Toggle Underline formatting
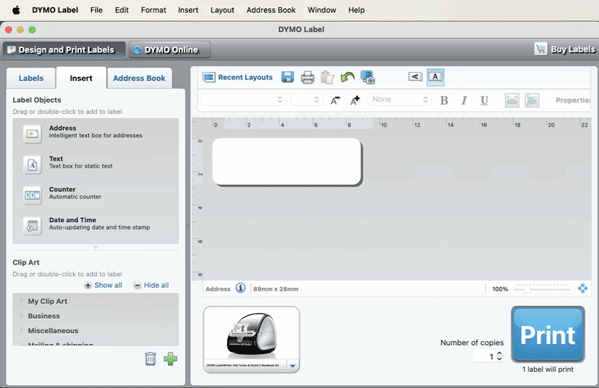This screenshot has width=599, height=388. [x=484, y=100]
